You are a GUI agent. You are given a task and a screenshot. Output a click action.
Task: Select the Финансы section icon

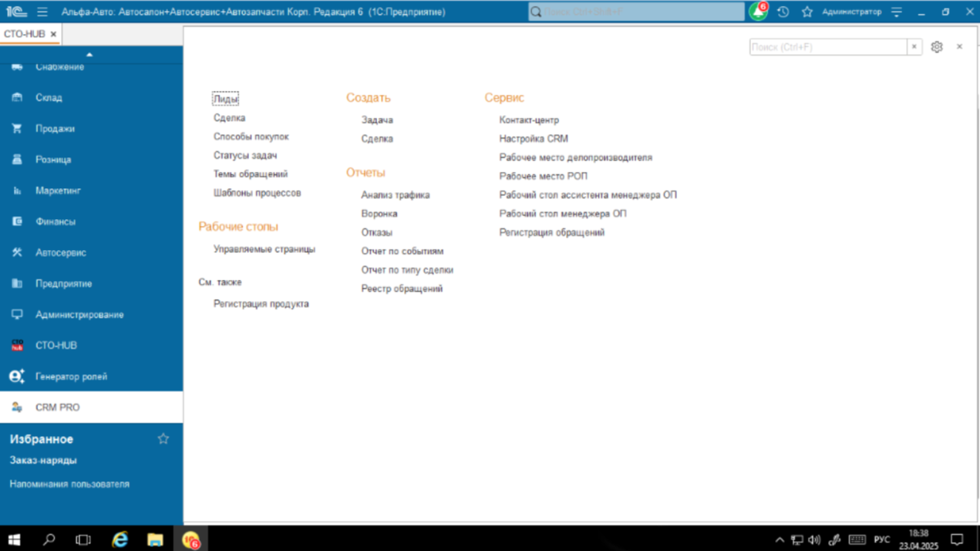coord(17,221)
